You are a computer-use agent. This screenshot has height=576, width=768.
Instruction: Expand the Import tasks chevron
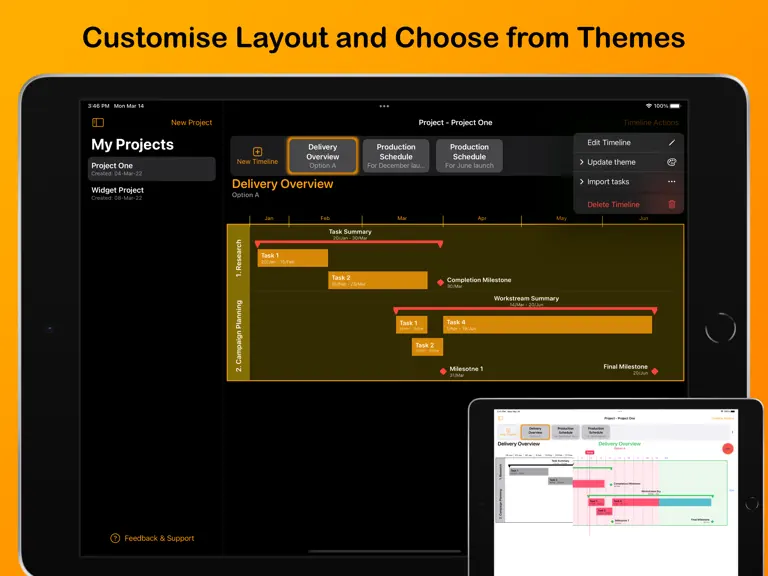581,182
